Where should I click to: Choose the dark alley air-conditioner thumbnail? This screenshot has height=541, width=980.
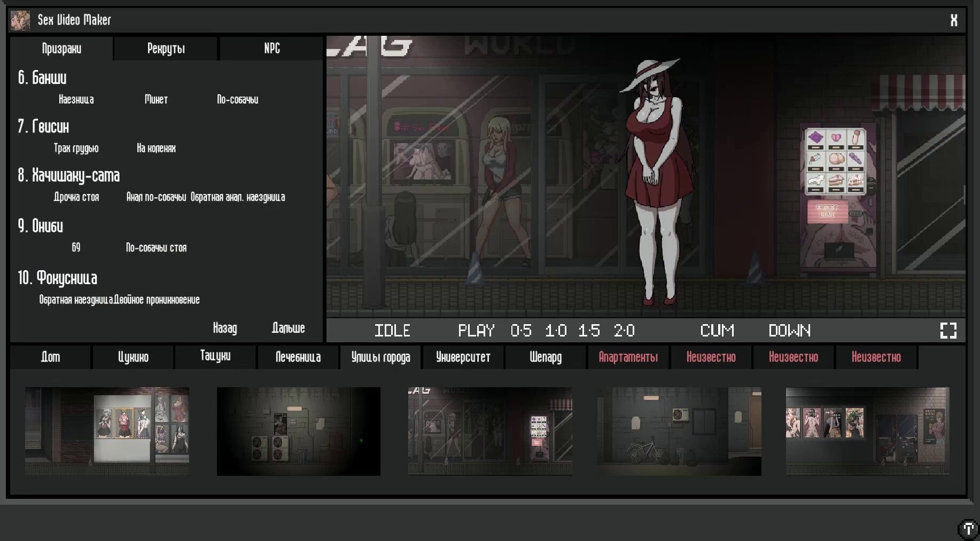point(298,432)
